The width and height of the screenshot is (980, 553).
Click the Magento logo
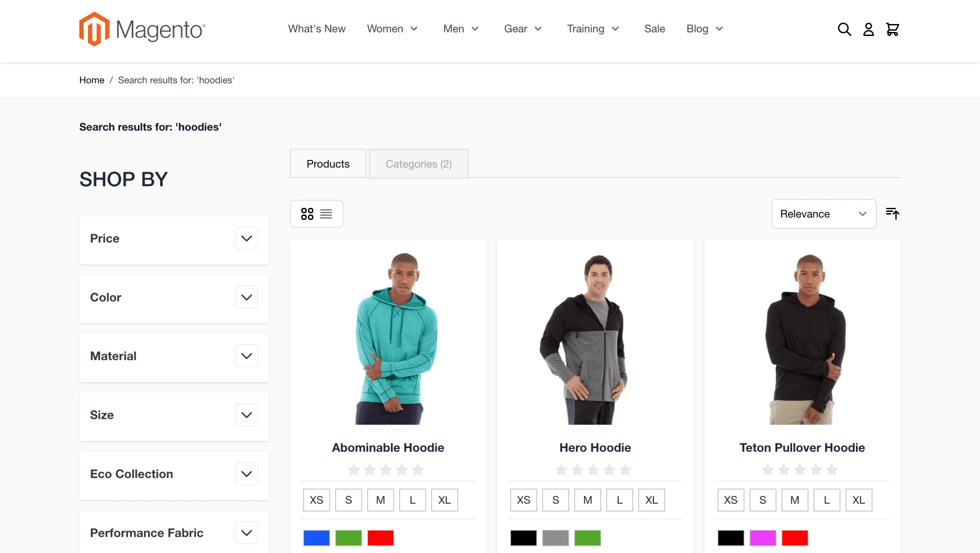coord(142,29)
